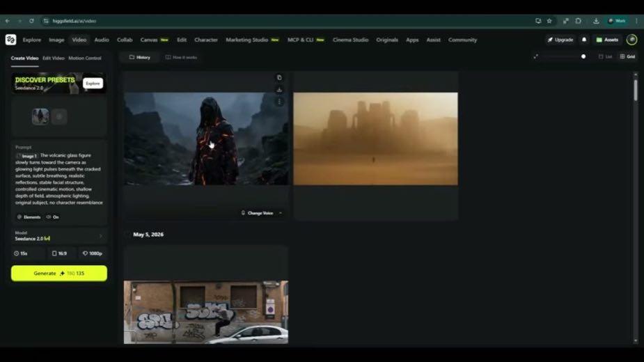Image resolution: width=644 pixels, height=362 pixels.
Task: Adjust the thumbnail size slider handle
Action: tap(583, 56)
